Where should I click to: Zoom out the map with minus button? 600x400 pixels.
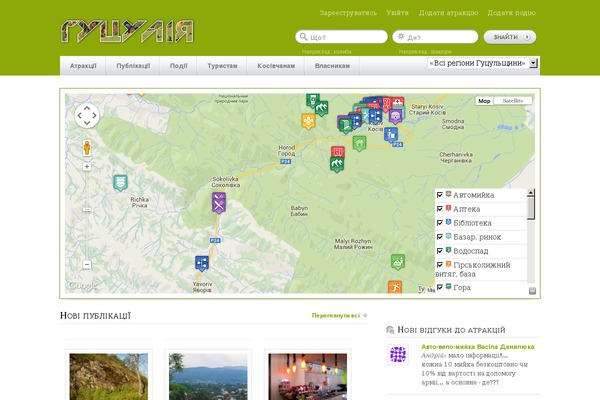(87, 265)
